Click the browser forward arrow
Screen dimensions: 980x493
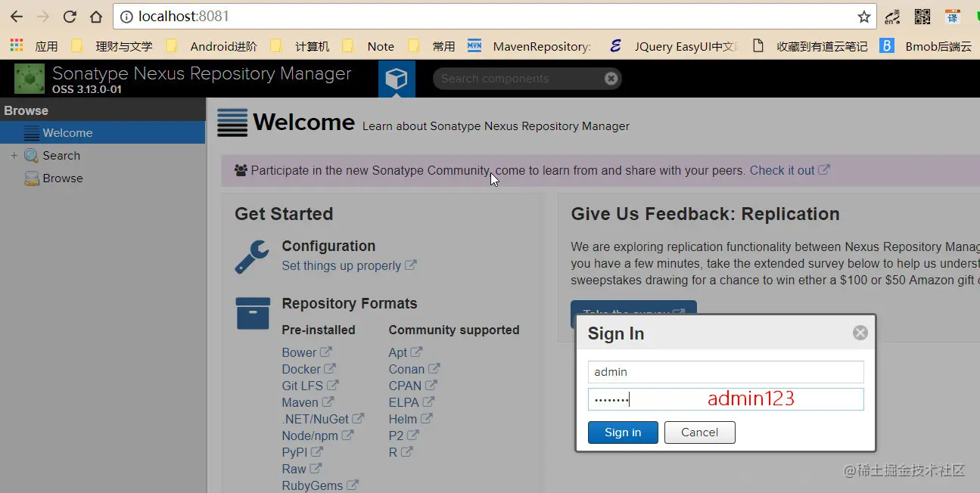pos(43,17)
